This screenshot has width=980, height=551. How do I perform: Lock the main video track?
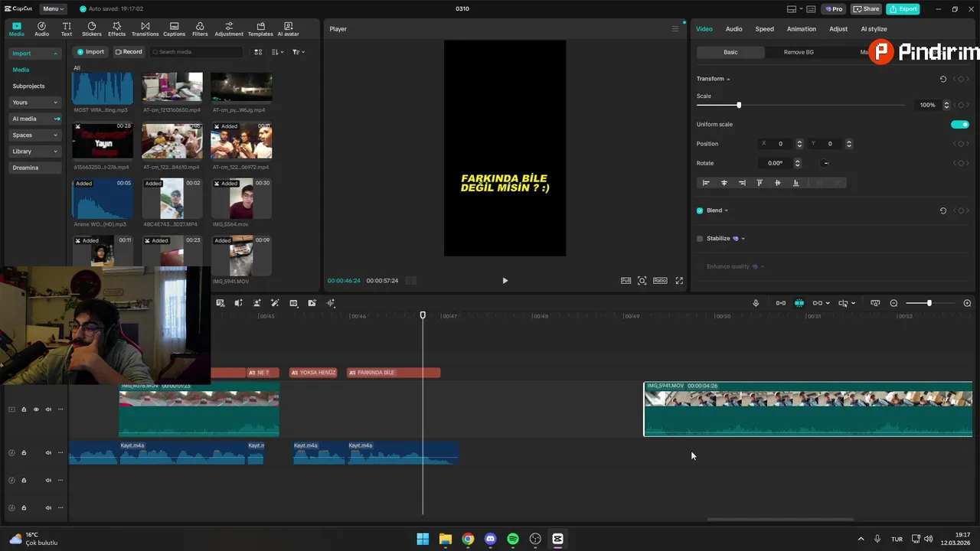coord(24,409)
